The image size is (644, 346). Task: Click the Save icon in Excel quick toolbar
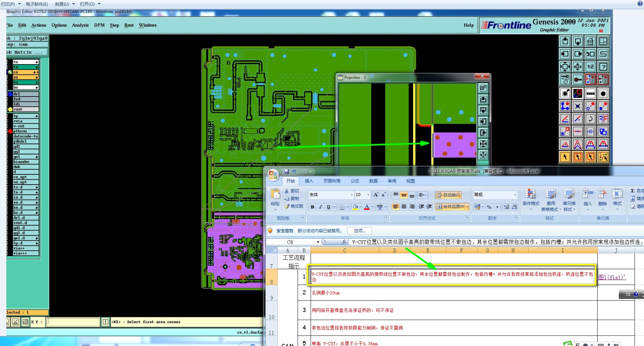click(286, 172)
